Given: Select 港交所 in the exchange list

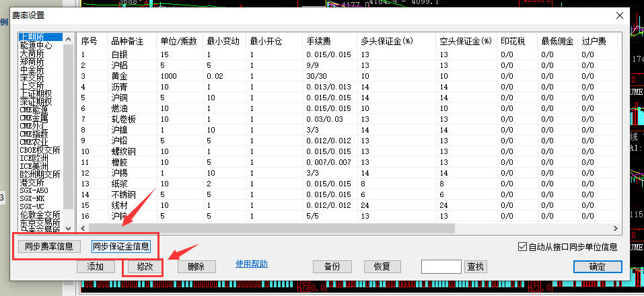Looking at the screenshot, I should (40, 182).
